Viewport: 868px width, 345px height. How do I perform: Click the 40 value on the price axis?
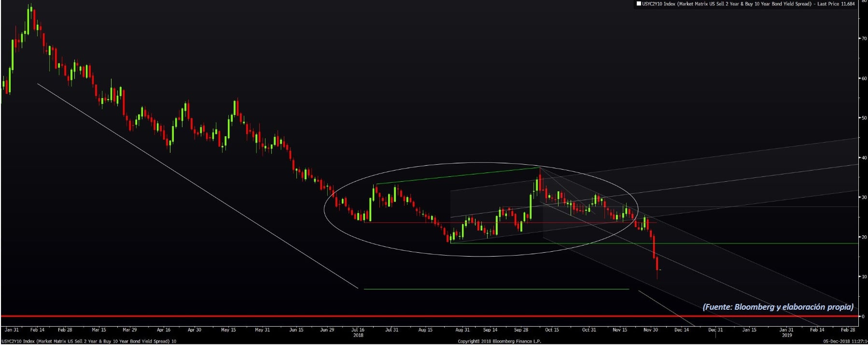pos(864,158)
